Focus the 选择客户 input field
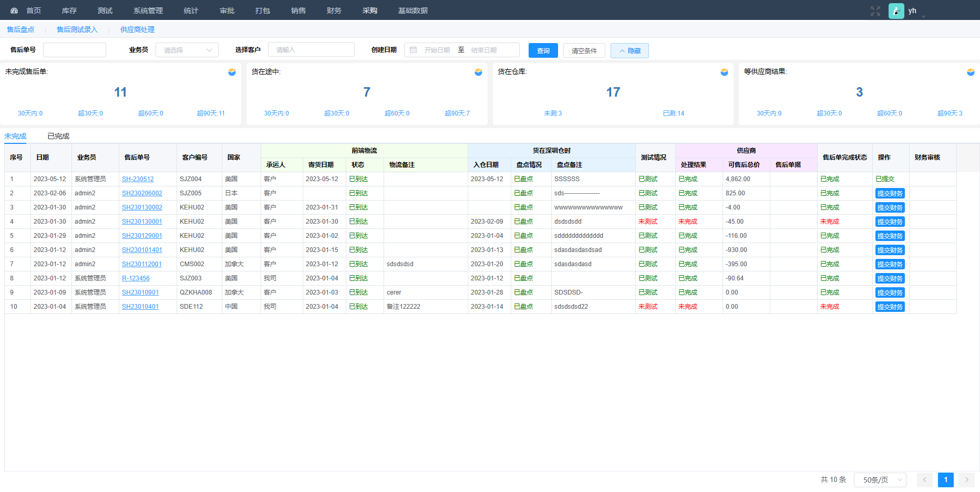This screenshot has width=980, height=492. click(x=311, y=50)
